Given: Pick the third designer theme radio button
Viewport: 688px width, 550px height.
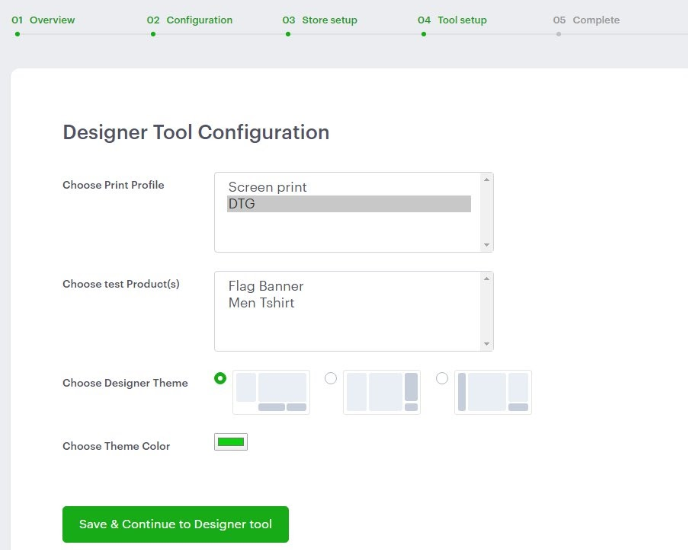Looking at the screenshot, I should click(442, 378).
